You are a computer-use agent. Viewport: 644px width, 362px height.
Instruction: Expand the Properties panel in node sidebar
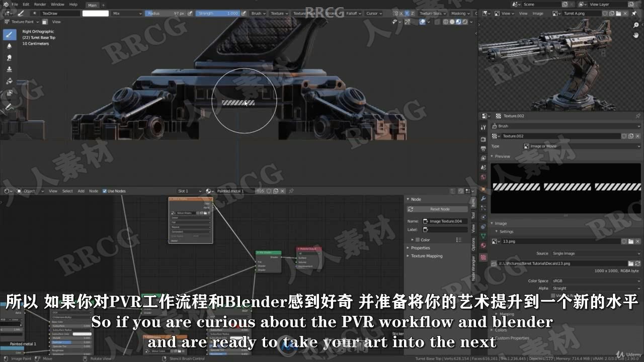[420, 248]
